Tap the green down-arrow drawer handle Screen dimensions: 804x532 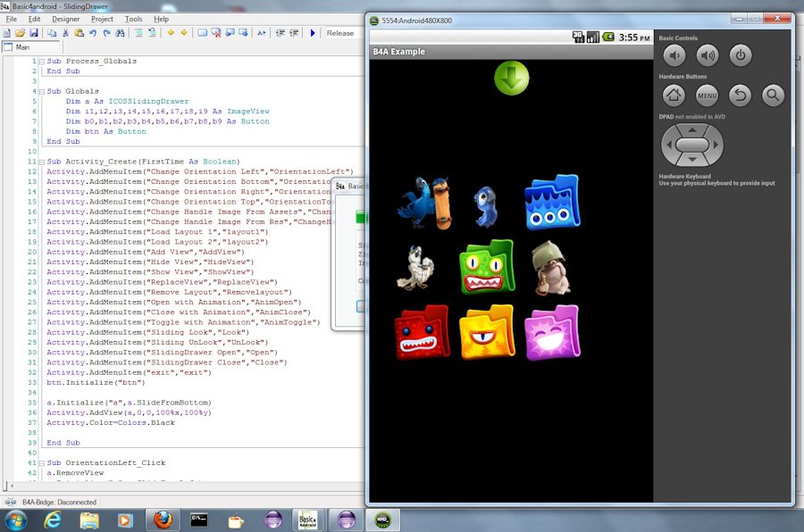point(512,78)
